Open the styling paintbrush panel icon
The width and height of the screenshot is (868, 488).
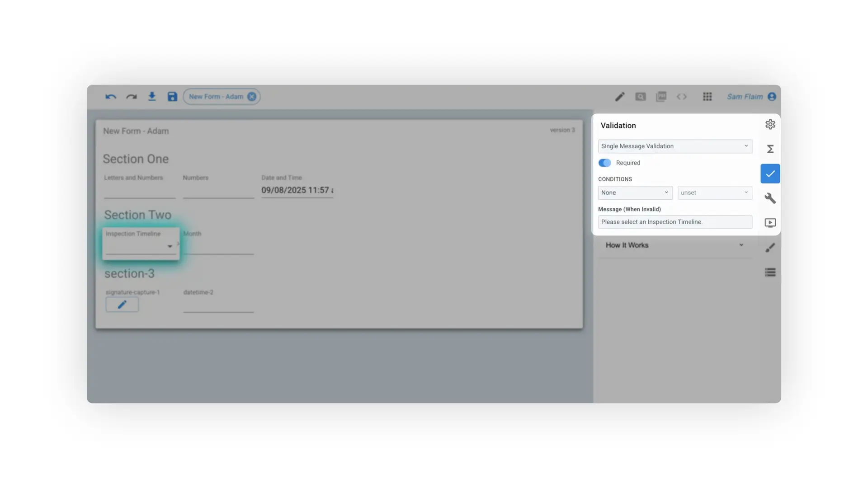pyautogui.click(x=770, y=247)
